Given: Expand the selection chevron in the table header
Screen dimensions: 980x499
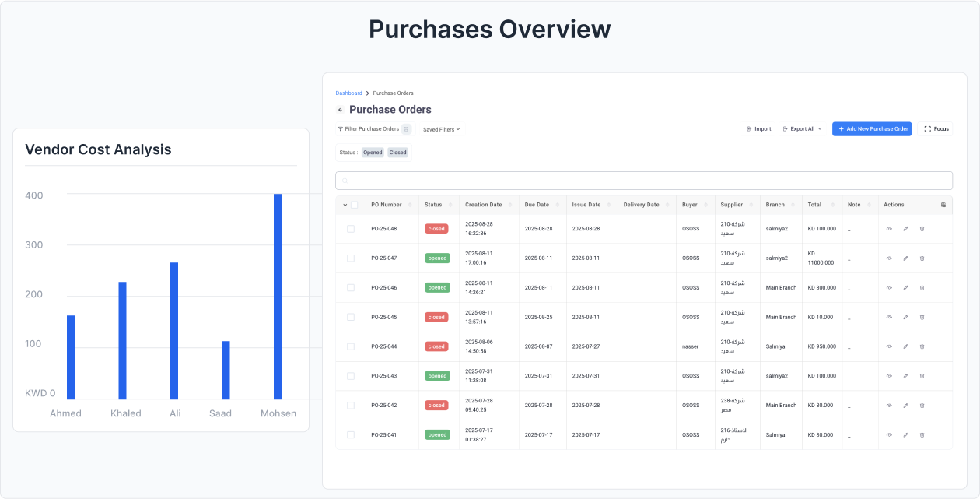Looking at the screenshot, I should pyautogui.click(x=345, y=205).
